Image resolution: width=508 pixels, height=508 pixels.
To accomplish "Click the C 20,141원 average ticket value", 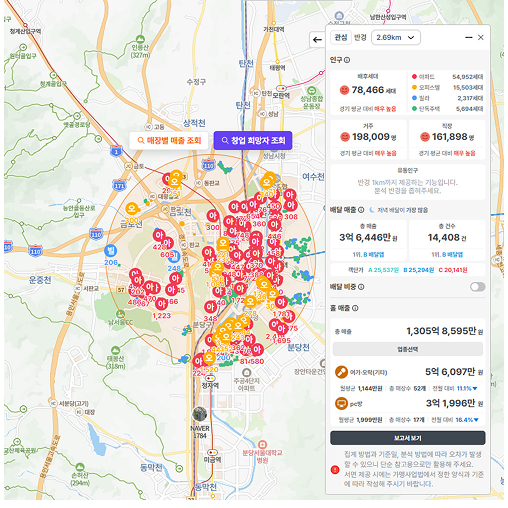I will pos(453,270).
